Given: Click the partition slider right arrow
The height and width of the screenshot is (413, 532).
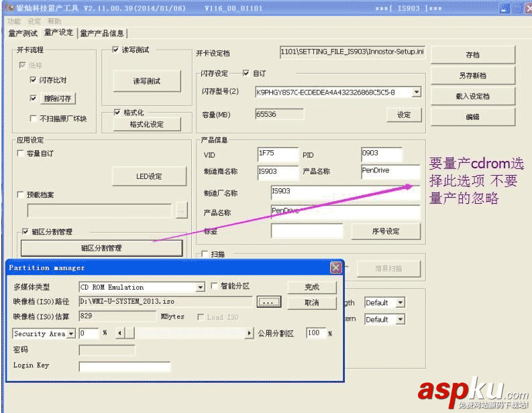Looking at the screenshot, I should pyautogui.click(x=250, y=333).
